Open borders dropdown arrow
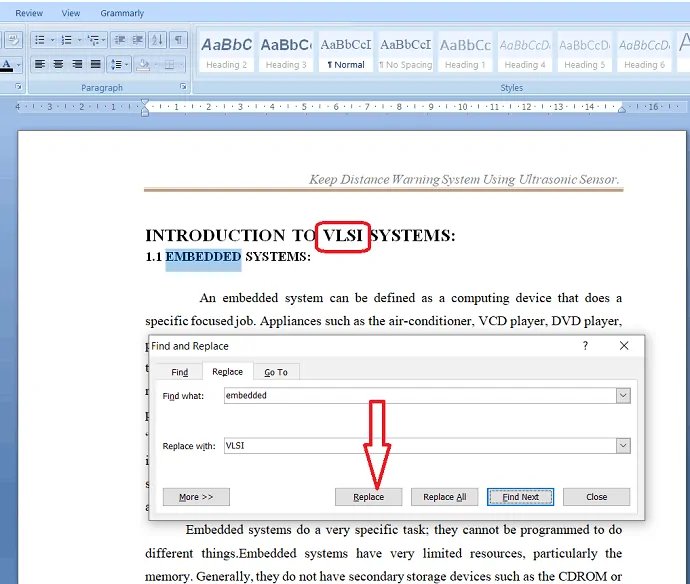The height and width of the screenshot is (584, 690). tap(181, 65)
